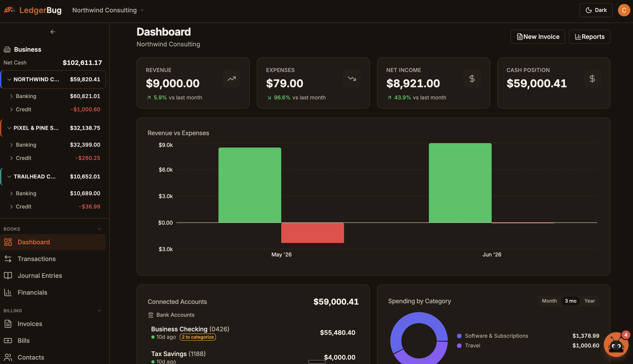The width and height of the screenshot is (633, 364).
Task: Click the Bills banknote icon
Action: [8, 341]
